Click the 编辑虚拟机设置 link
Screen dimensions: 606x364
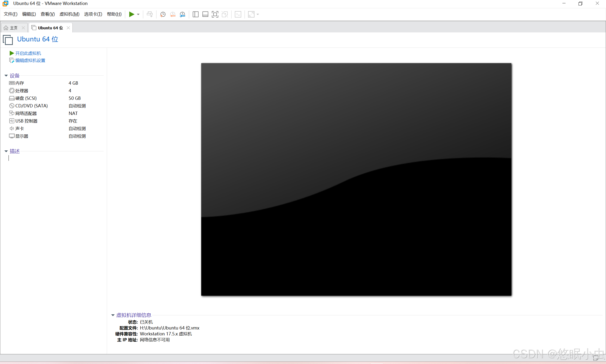tap(30, 60)
